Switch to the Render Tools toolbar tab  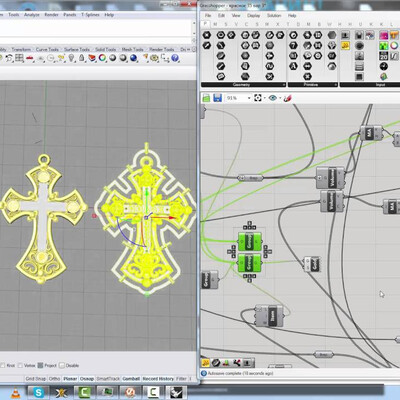pos(162,49)
